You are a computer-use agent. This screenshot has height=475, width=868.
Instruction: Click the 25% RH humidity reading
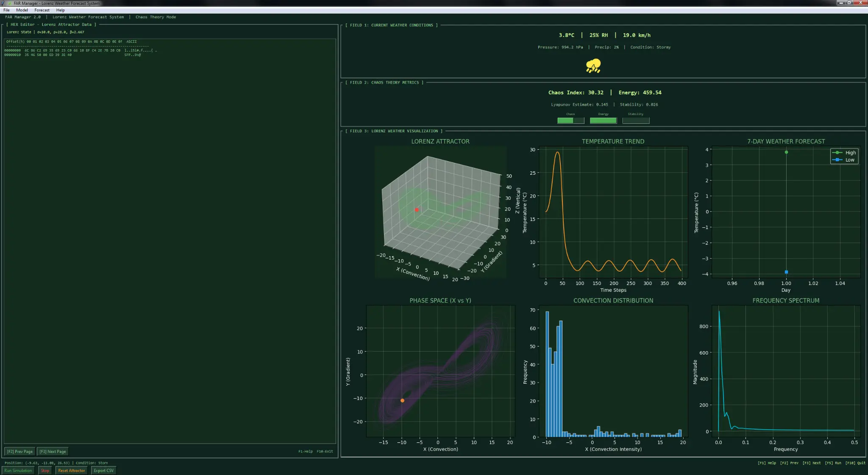tap(598, 35)
